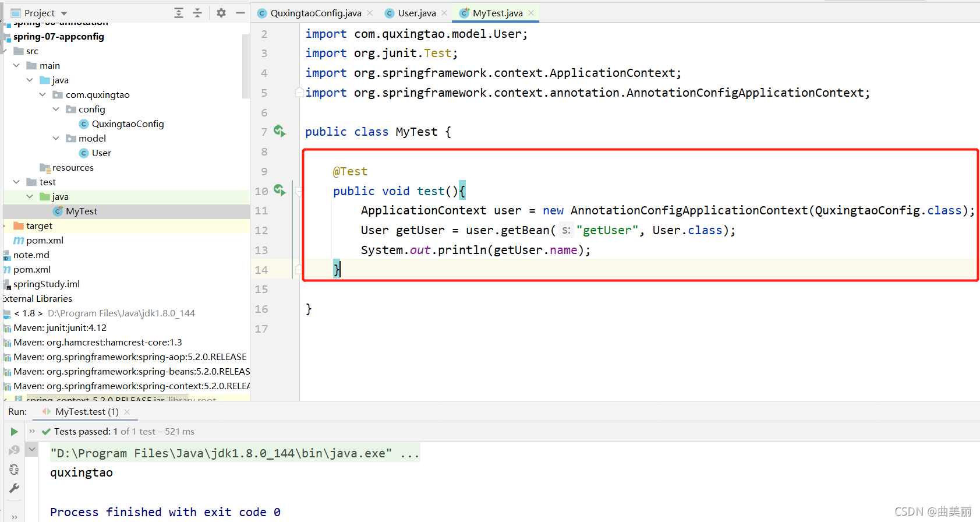This screenshot has width=980, height=522.
Task: Select External Libraries node
Action: pos(38,298)
